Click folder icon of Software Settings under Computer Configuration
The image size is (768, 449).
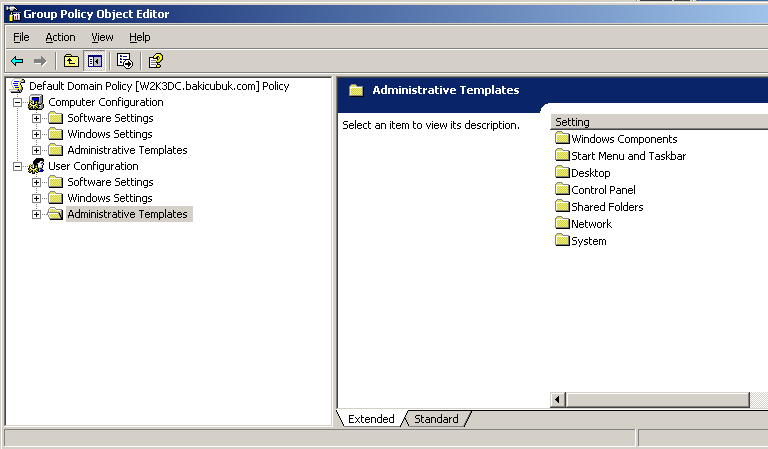point(56,118)
